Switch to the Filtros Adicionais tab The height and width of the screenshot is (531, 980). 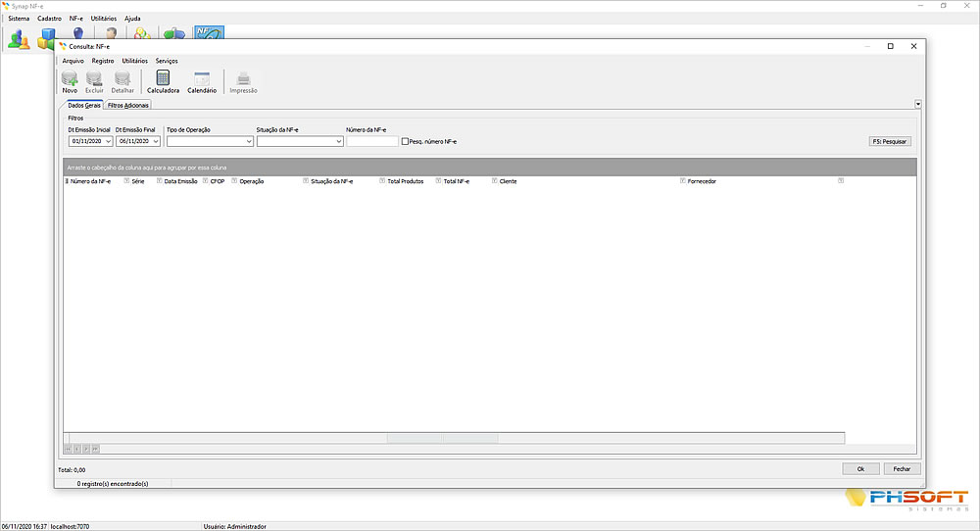pos(128,105)
